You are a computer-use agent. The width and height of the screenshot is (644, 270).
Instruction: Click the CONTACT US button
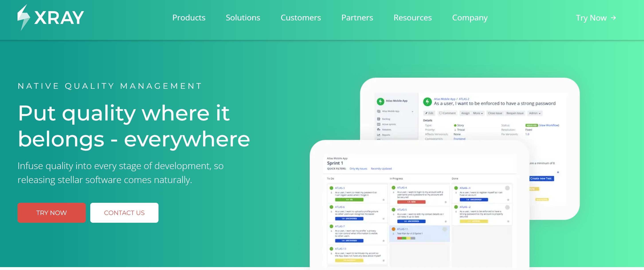tap(124, 213)
